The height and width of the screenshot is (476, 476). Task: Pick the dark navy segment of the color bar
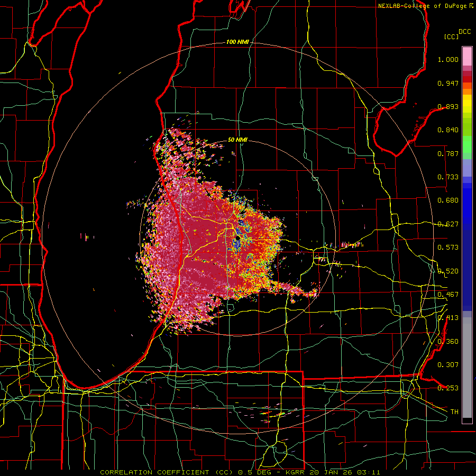[467, 270]
